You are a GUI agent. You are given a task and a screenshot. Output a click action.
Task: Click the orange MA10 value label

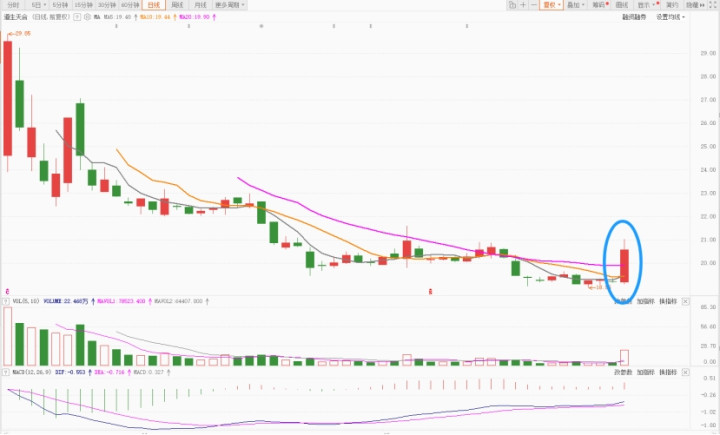coord(156,17)
